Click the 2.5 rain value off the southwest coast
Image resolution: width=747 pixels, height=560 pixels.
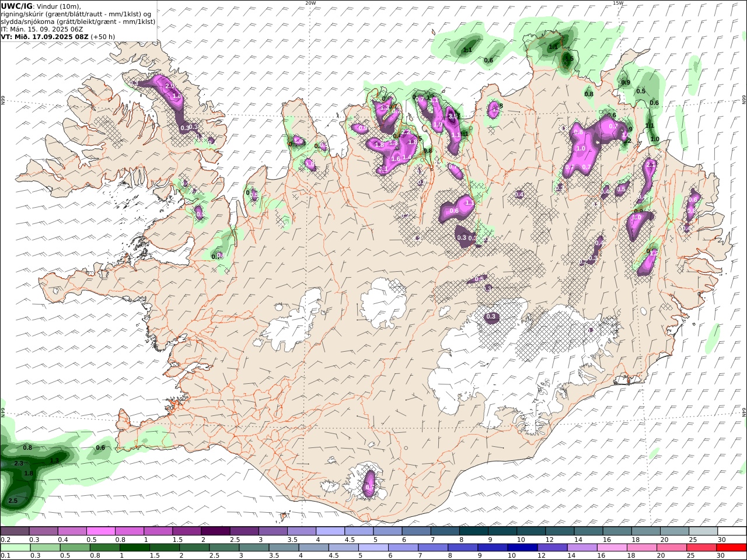(13, 501)
